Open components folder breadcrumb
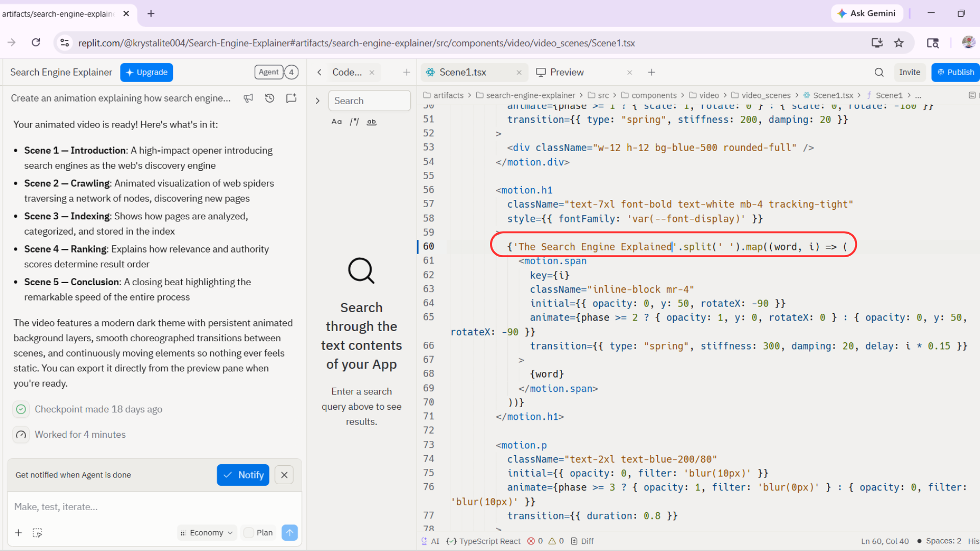980x551 pixels. click(x=649, y=95)
